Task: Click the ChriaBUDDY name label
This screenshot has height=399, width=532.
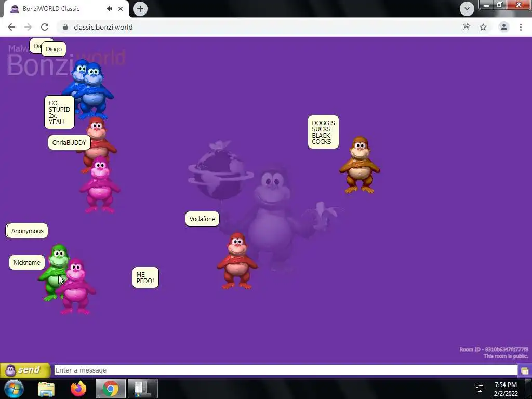Action: pos(69,142)
